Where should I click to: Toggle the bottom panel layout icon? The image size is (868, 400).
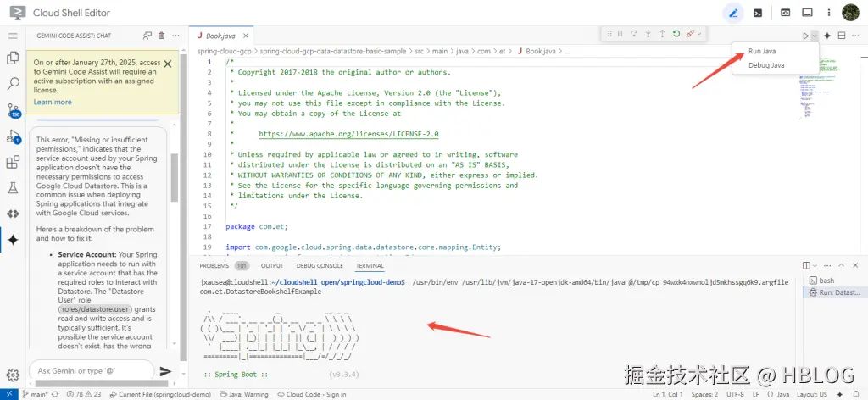[x=807, y=13]
